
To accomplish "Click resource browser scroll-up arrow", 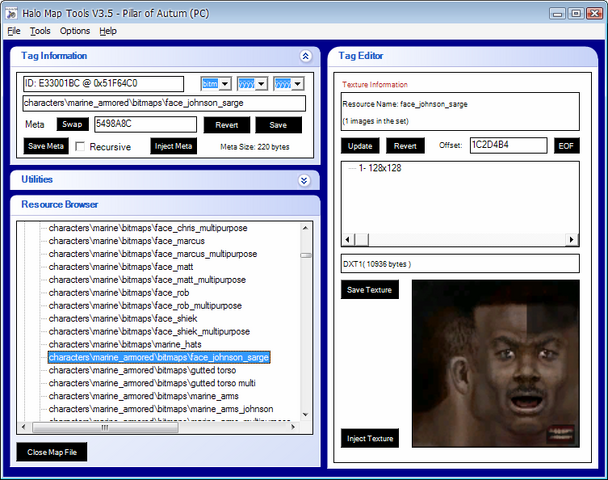I will click(306, 228).
